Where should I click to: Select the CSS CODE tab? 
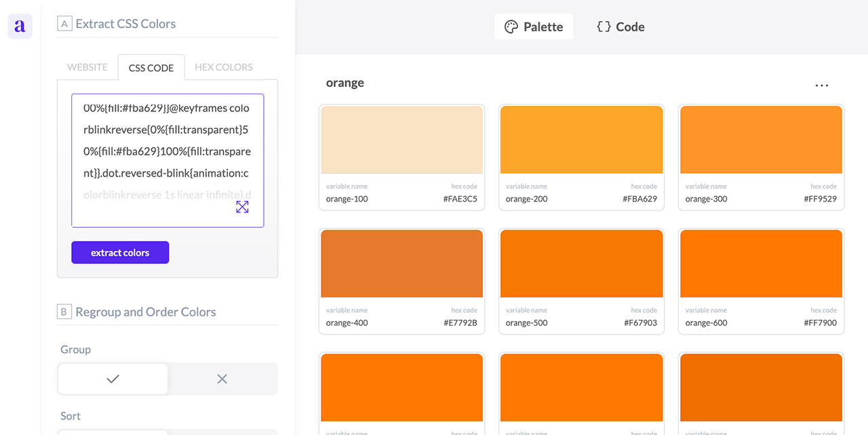[x=151, y=68]
